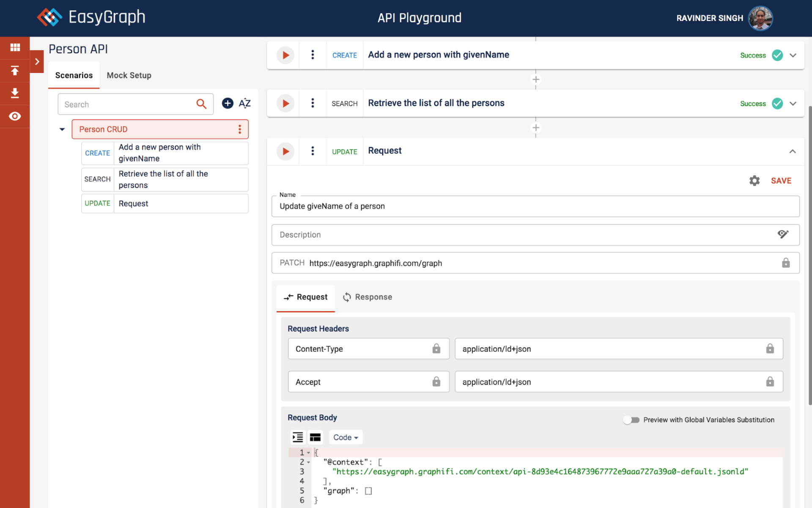Click the search magnifier icon
The width and height of the screenshot is (812, 508).
coord(201,104)
